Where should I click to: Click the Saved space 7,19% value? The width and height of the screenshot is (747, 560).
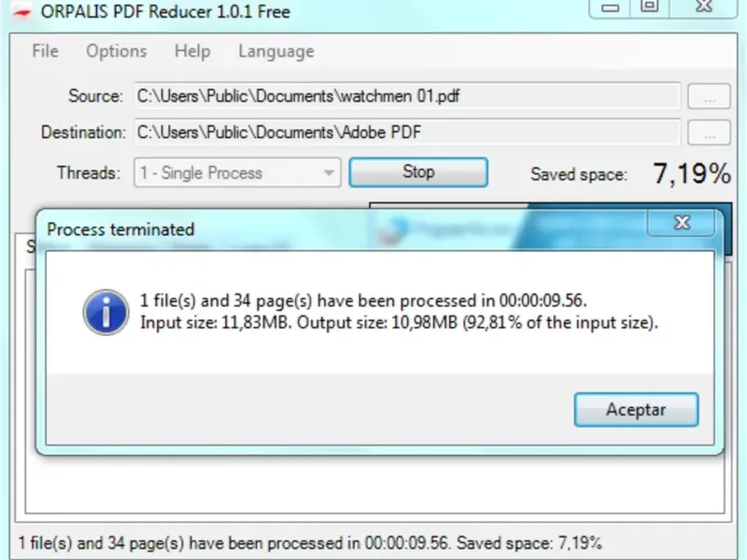(692, 174)
